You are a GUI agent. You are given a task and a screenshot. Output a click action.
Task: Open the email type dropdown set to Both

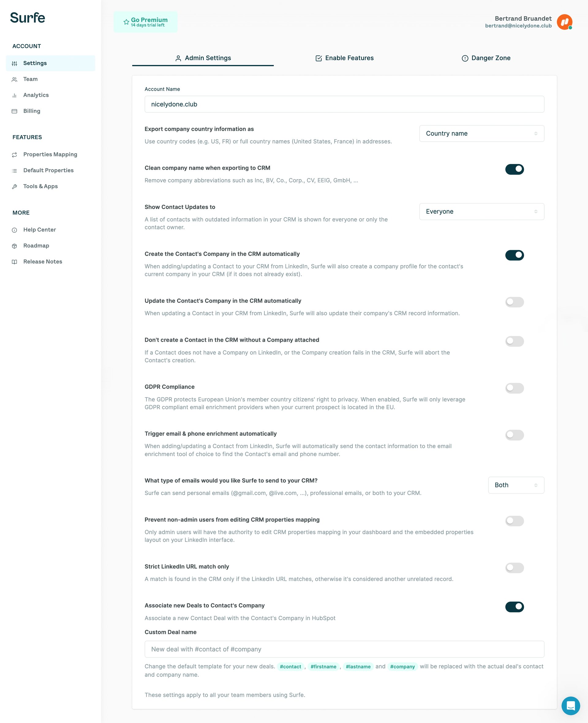pyautogui.click(x=515, y=485)
